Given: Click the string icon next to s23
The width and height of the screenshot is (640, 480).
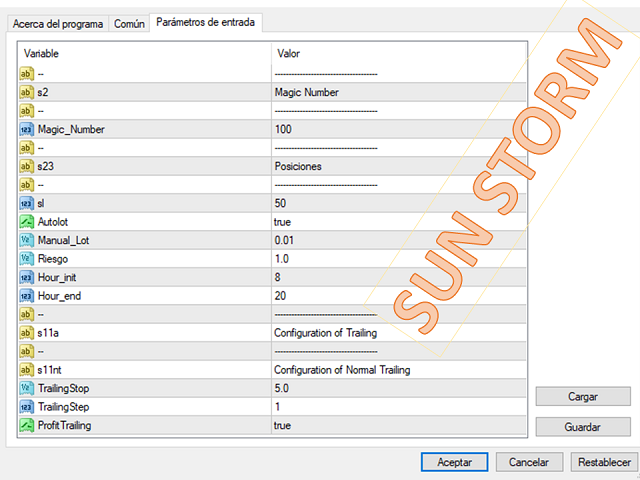Looking at the screenshot, I should pos(27,166).
